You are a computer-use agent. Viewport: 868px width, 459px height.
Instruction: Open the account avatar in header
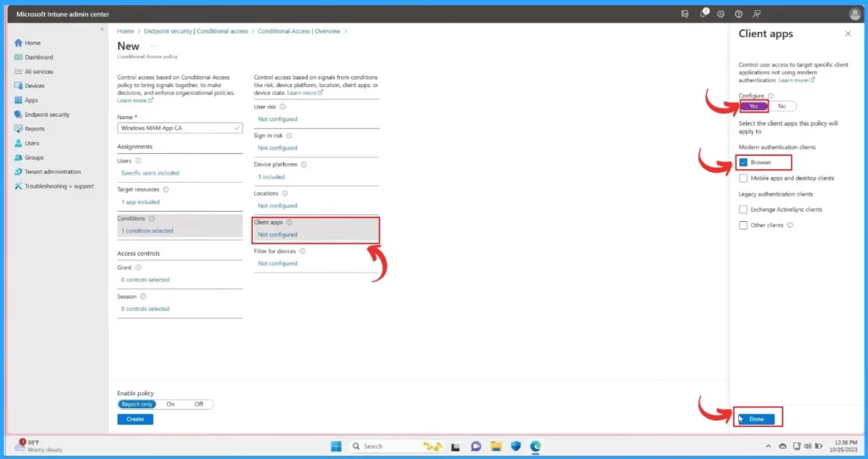(x=854, y=14)
